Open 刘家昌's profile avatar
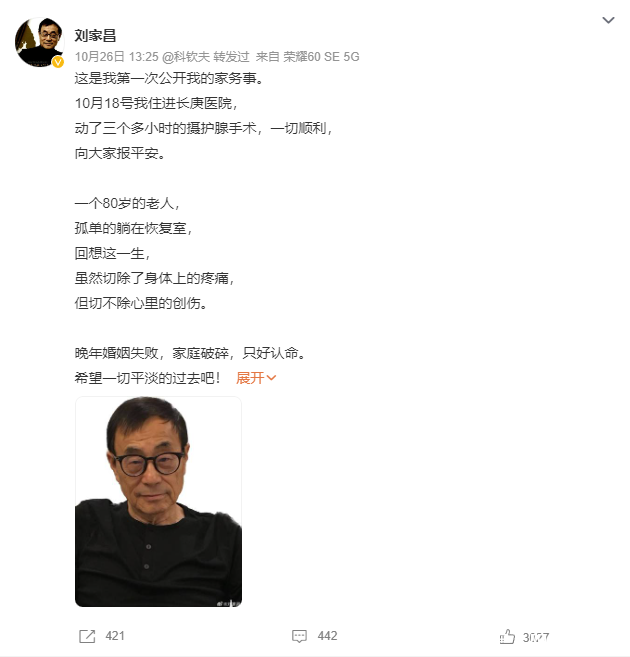The width and height of the screenshot is (630, 657). [x=39, y=42]
